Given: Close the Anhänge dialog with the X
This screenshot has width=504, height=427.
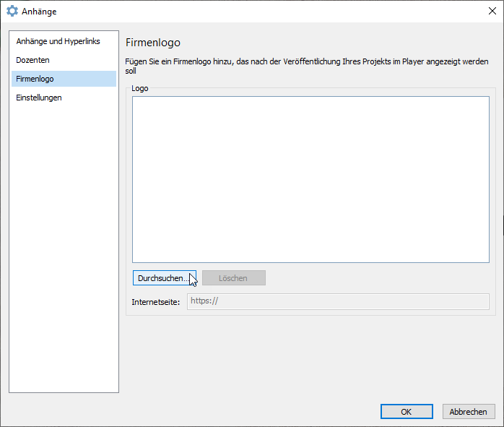Looking at the screenshot, I should [x=492, y=12].
